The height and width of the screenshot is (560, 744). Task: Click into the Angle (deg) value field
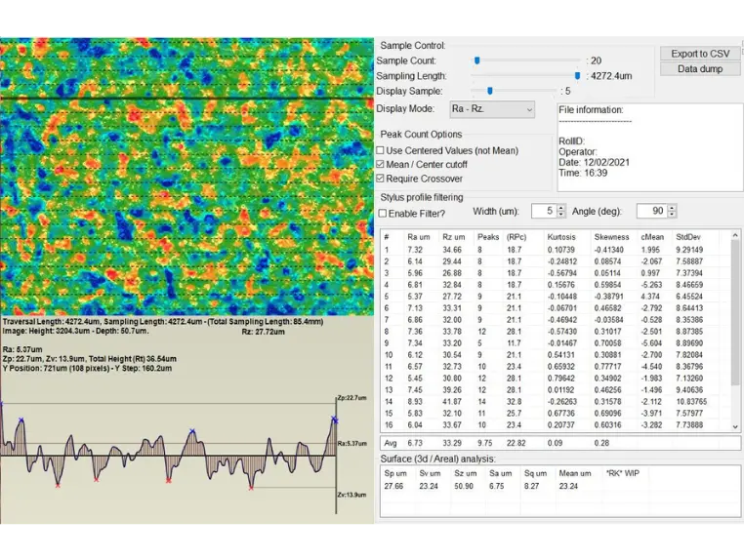click(650, 211)
